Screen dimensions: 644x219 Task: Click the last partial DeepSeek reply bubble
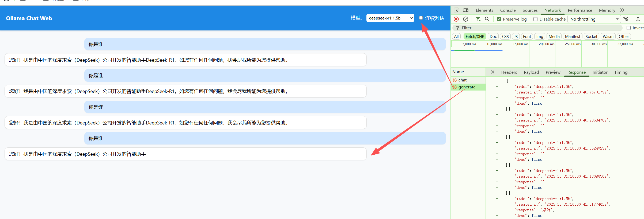coord(185,154)
